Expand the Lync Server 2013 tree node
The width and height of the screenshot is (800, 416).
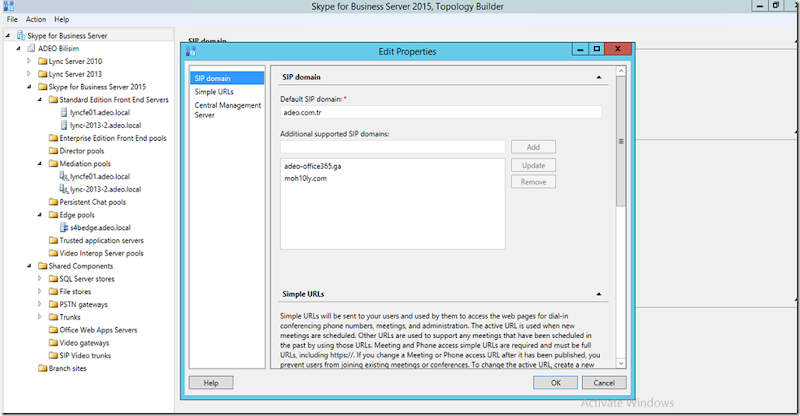pos(29,74)
